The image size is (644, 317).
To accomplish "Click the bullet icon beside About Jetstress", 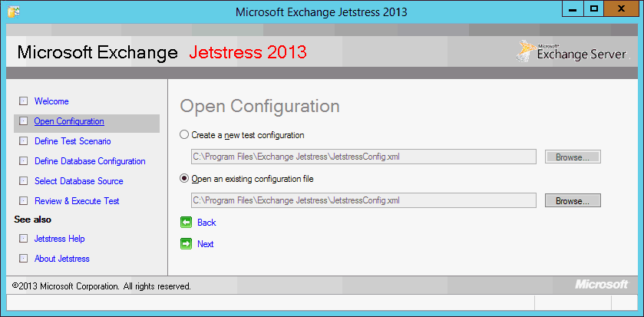I will pyautogui.click(x=23, y=259).
